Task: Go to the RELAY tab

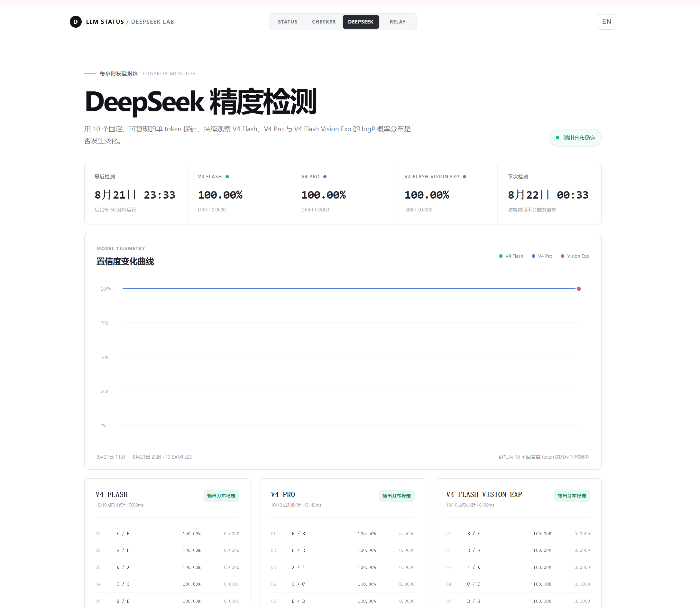Action: point(398,22)
